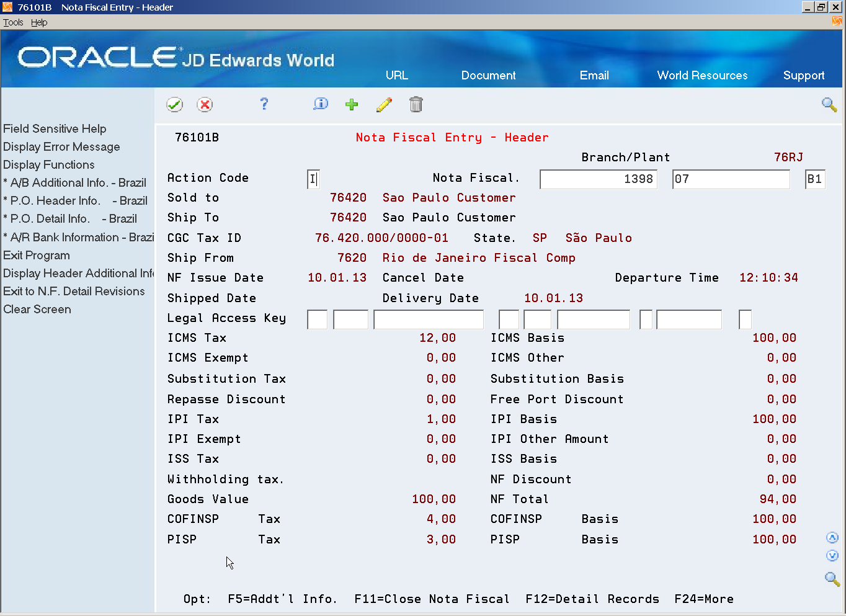Open the World Resources link
Viewport: 846px width, 616px height.
click(702, 75)
